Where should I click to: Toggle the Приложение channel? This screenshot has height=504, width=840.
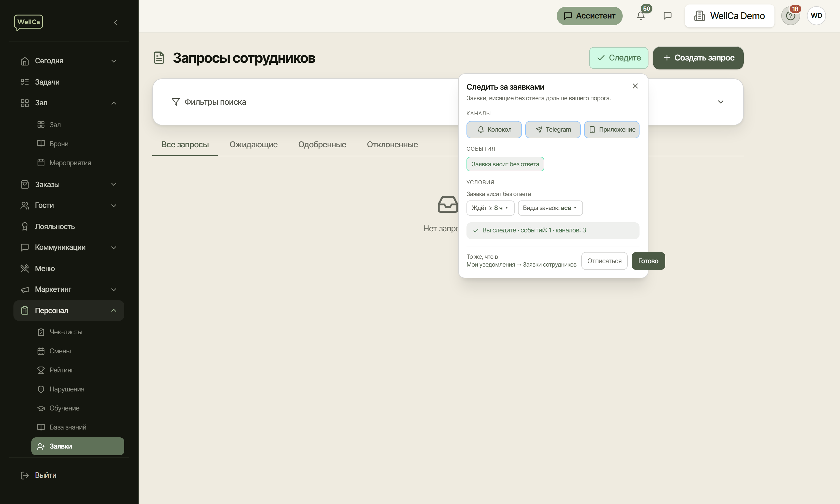(612, 129)
